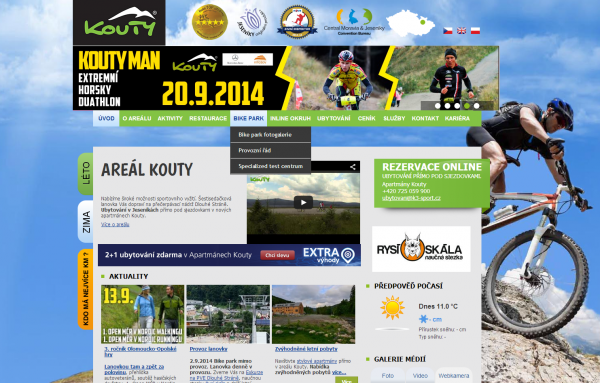Select Specialized test centrum dropdown item
Viewport: 600px width, 383px height.
click(x=271, y=166)
